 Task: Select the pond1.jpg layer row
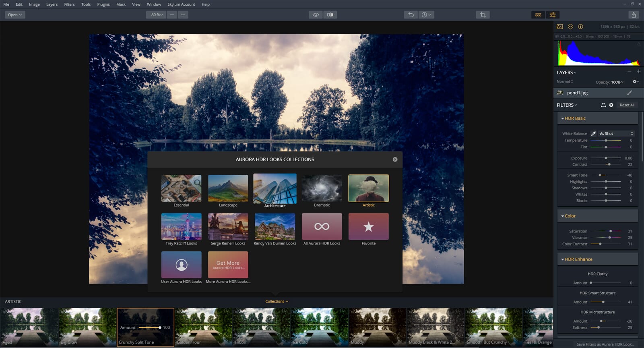pyautogui.click(x=599, y=93)
